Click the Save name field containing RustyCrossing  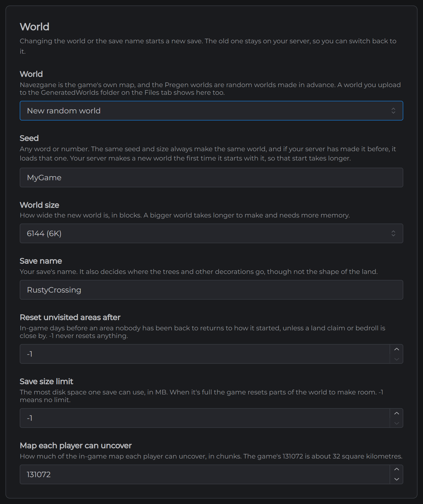coord(211,290)
